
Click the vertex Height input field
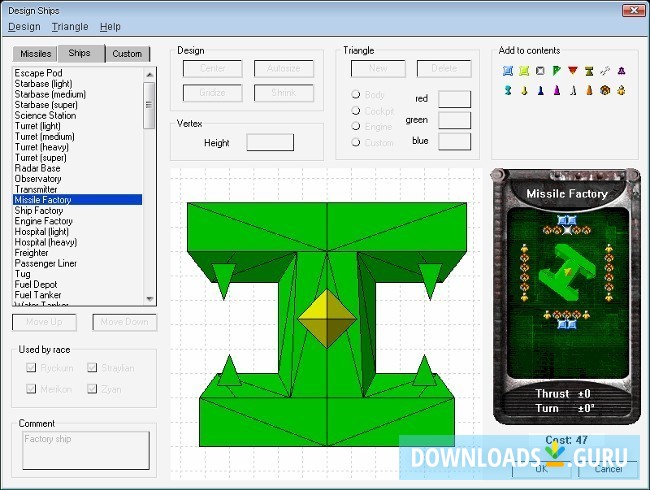(270, 142)
